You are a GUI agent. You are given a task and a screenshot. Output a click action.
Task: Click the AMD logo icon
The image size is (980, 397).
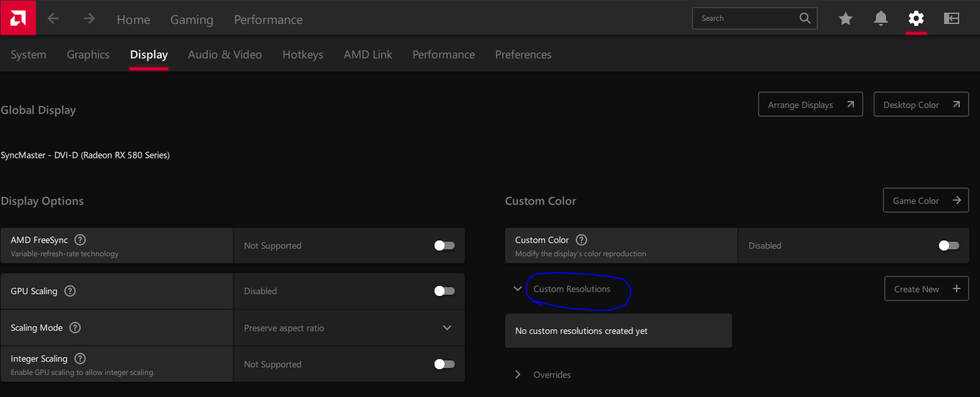(x=18, y=18)
